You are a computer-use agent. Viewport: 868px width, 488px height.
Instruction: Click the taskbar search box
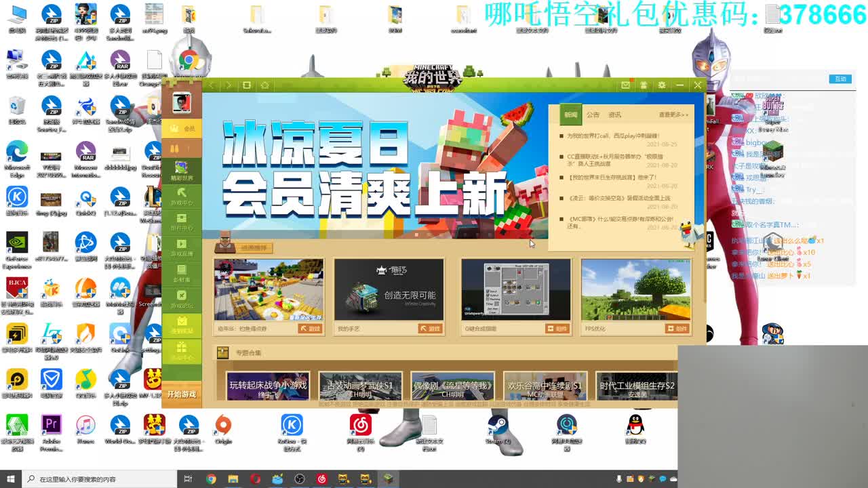[99, 479]
